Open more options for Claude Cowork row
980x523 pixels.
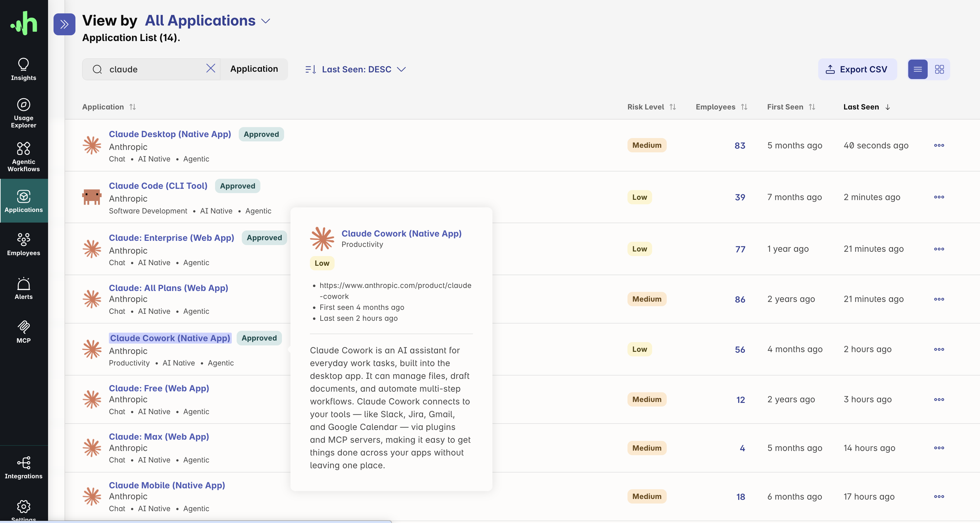click(939, 349)
